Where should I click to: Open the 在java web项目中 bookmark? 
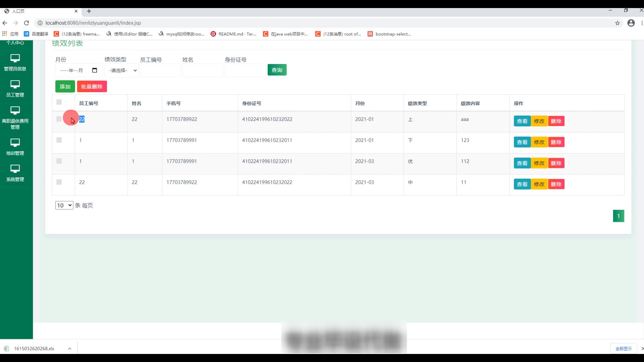(285, 34)
